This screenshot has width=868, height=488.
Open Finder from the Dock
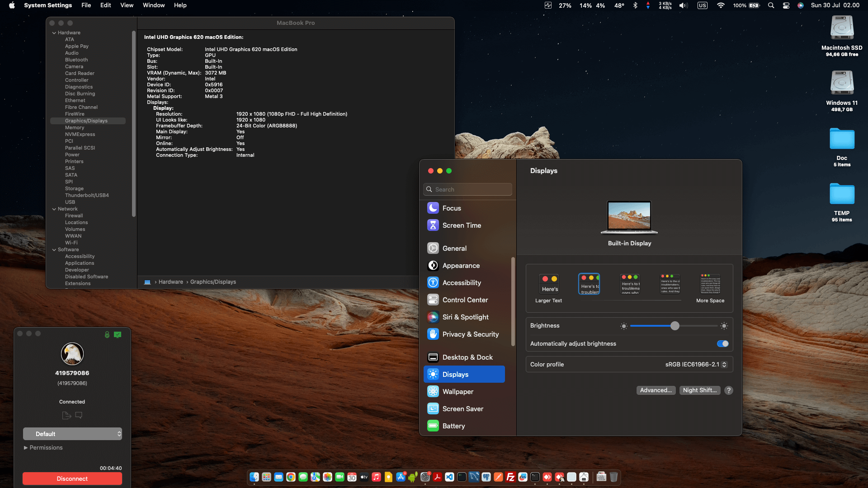pyautogui.click(x=254, y=477)
